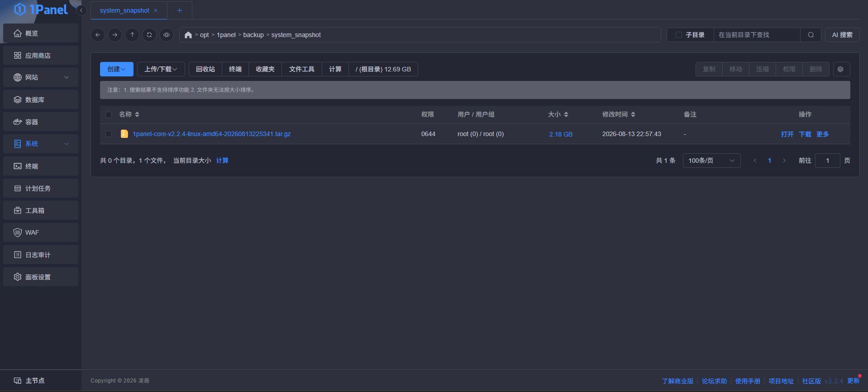Open 应用商店 app store in sidebar
This screenshot has height=392, width=868.
[x=41, y=55]
